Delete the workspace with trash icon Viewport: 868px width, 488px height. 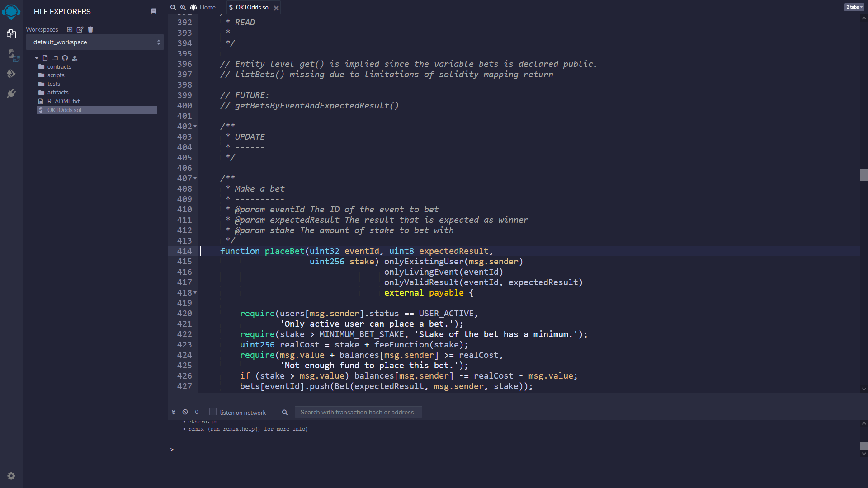click(90, 29)
